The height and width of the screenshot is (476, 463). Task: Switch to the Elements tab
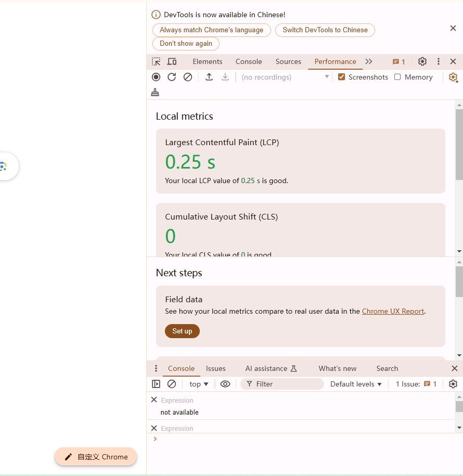[208, 61]
